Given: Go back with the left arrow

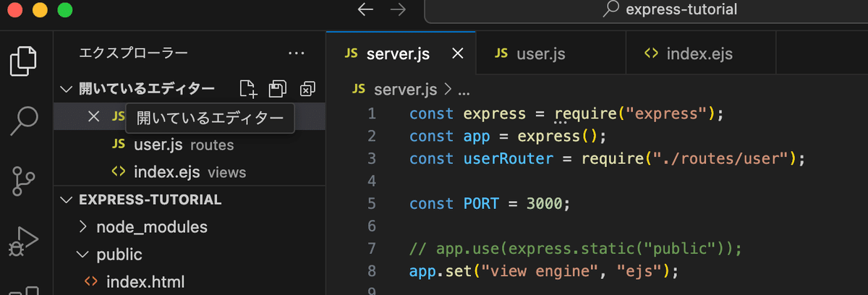Looking at the screenshot, I should coord(366,9).
